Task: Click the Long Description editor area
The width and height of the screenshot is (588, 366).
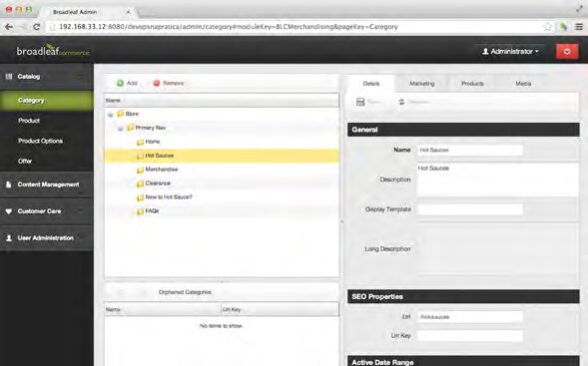Action: point(498,249)
